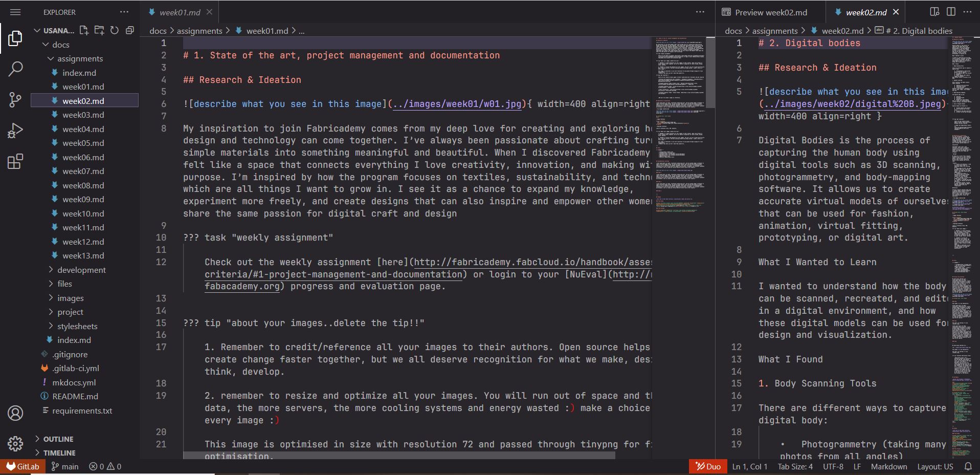This screenshot has width=980, height=475.
Task: Click the New Folder icon in Explorer
Action: pyautogui.click(x=99, y=31)
